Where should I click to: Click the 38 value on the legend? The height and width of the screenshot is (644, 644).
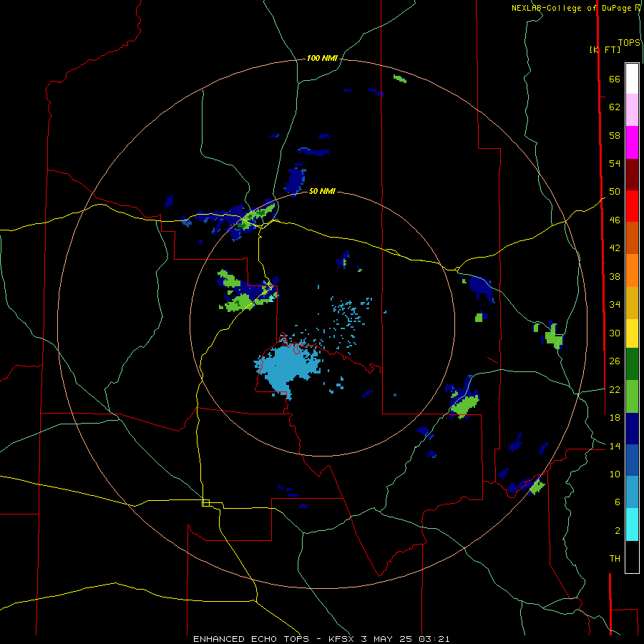click(x=615, y=276)
